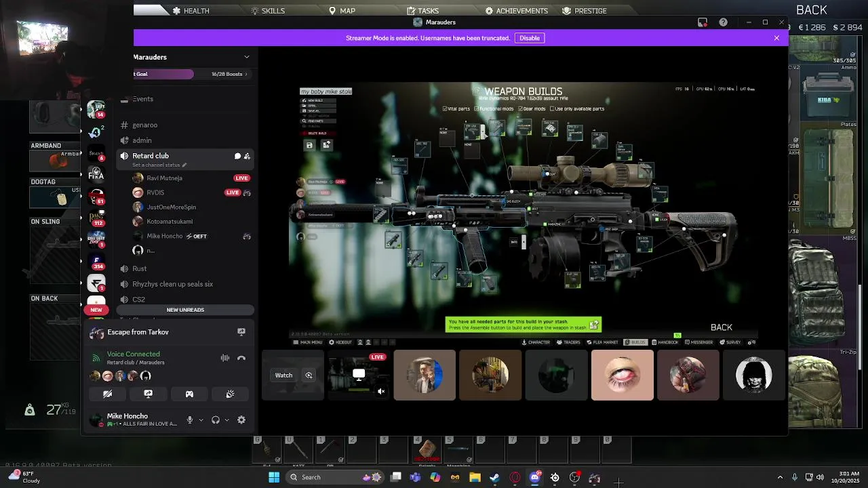
Task: Open File Explorer from the taskbar
Action: pyautogui.click(x=475, y=477)
